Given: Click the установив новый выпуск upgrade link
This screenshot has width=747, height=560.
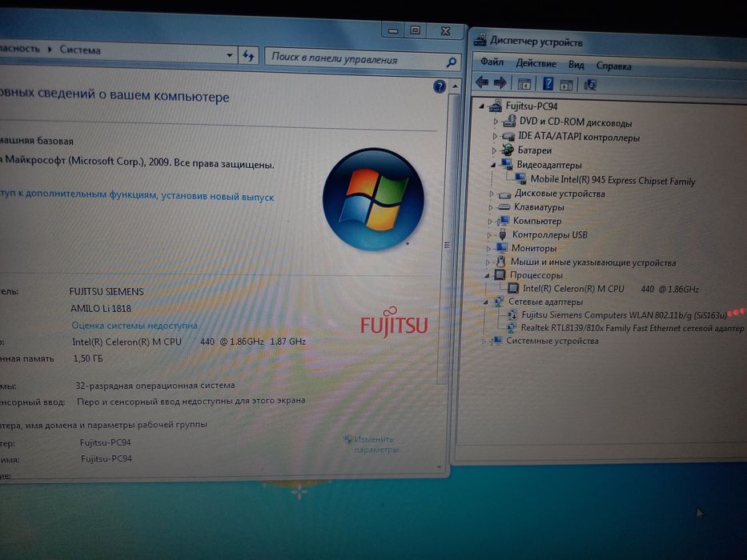Looking at the screenshot, I should click(217, 196).
